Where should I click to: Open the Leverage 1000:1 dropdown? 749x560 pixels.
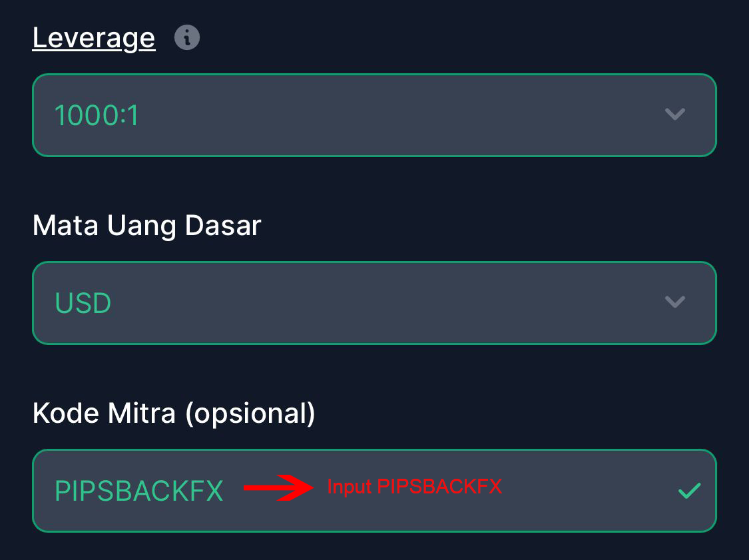(374, 115)
